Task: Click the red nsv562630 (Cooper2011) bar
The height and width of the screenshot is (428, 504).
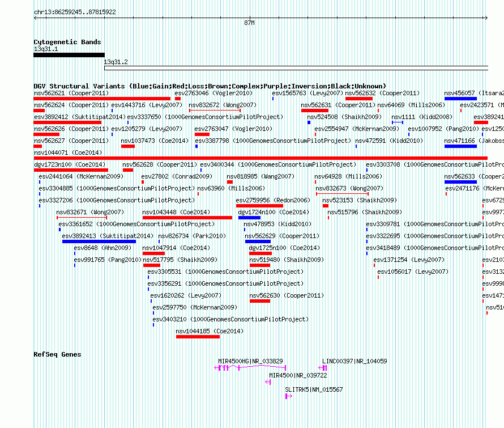Action: pyautogui.click(x=260, y=301)
